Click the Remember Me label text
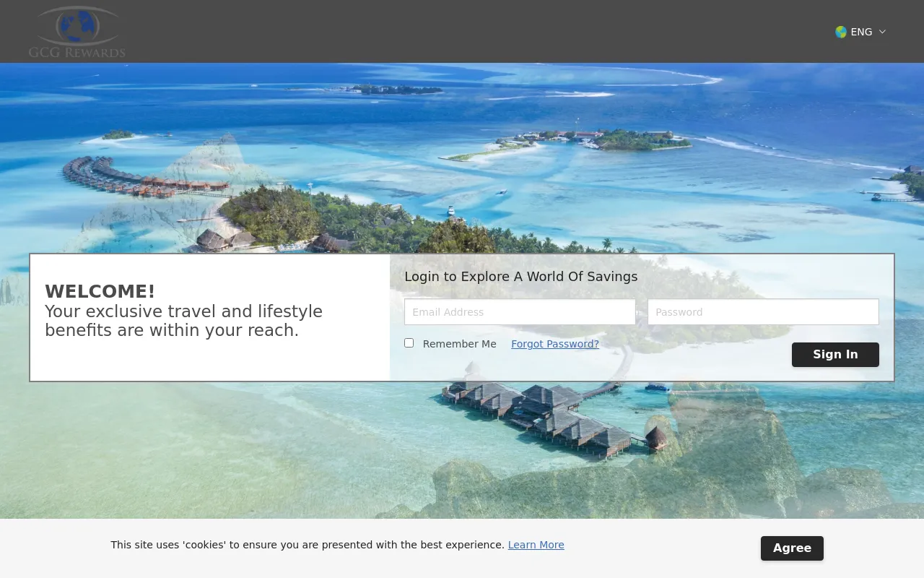This screenshot has height=578, width=924. (x=460, y=344)
